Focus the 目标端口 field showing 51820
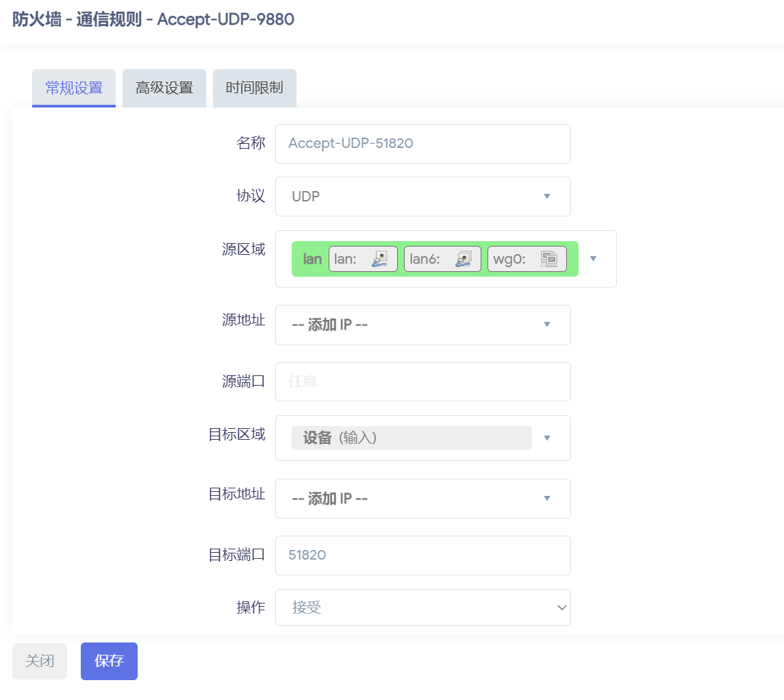Viewport: 784px width, 700px height. point(422,555)
